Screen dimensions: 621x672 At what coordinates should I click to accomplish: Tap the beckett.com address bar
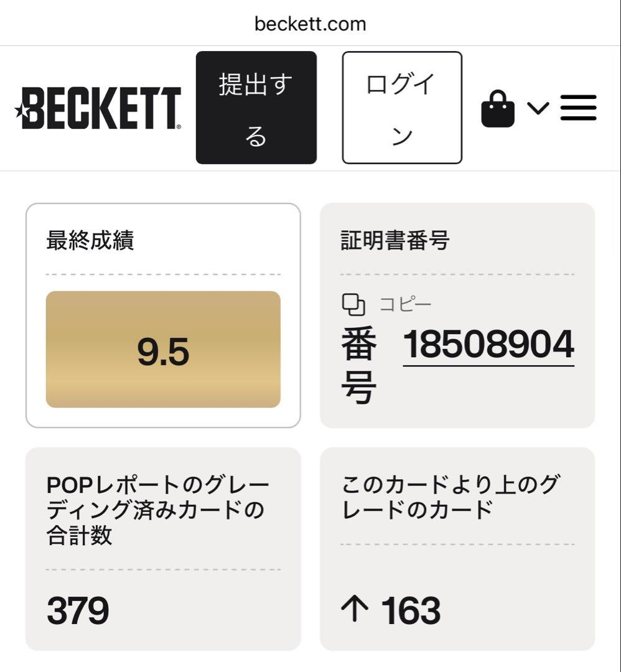310,24
